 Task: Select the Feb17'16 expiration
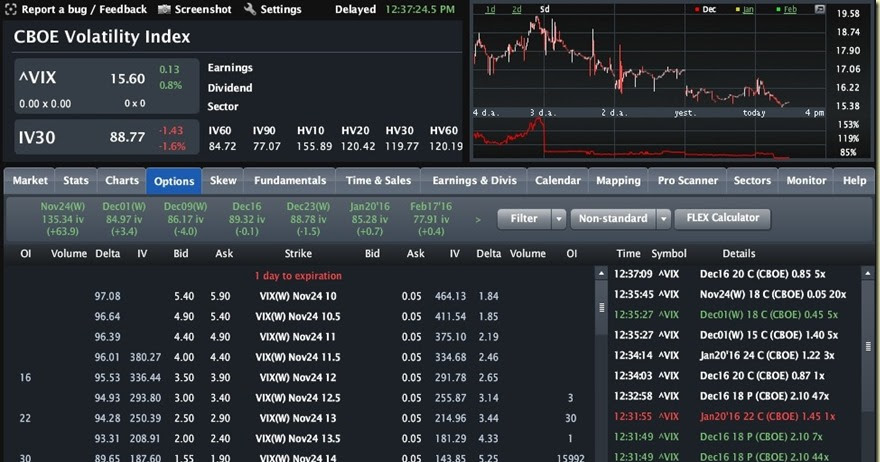(x=431, y=219)
